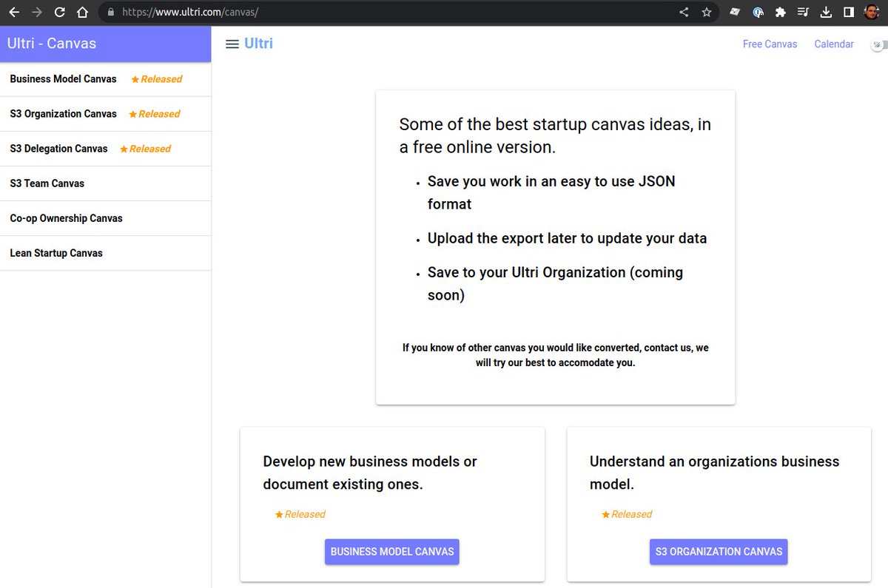Open the media control playlist icon
This screenshot has height=588, width=888.
click(x=804, y=12)
